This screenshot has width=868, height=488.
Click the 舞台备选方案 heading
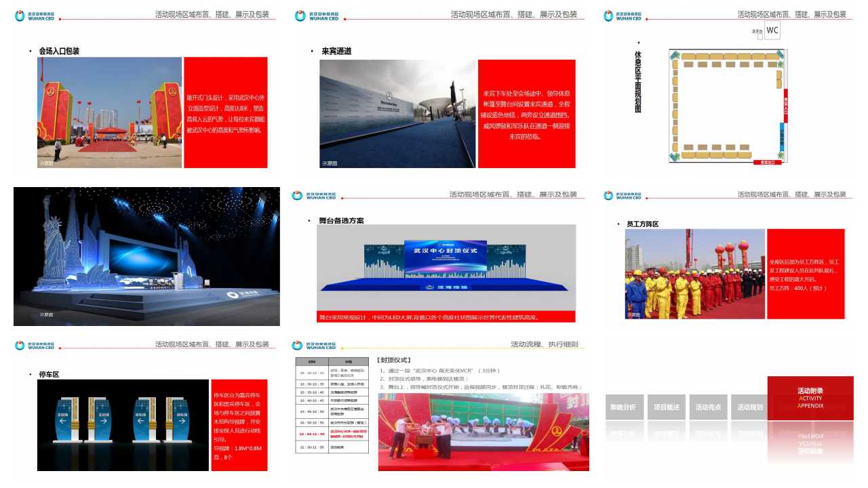[341, 221]
